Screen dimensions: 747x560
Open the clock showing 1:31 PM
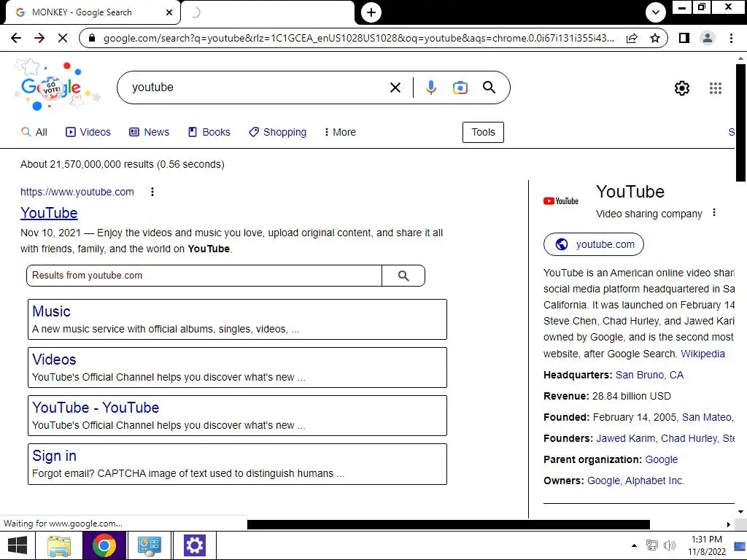[707, 545]
